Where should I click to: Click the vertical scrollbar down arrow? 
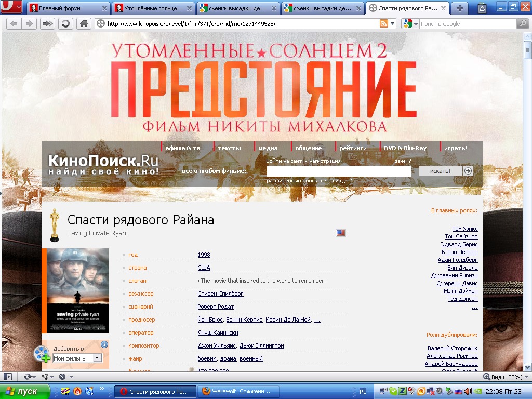[x=527, y=367]
